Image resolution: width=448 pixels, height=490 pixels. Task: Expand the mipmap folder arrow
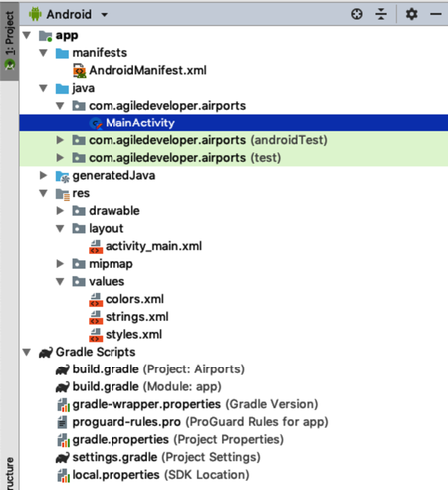pyautogui.click(x=60, y=264)
